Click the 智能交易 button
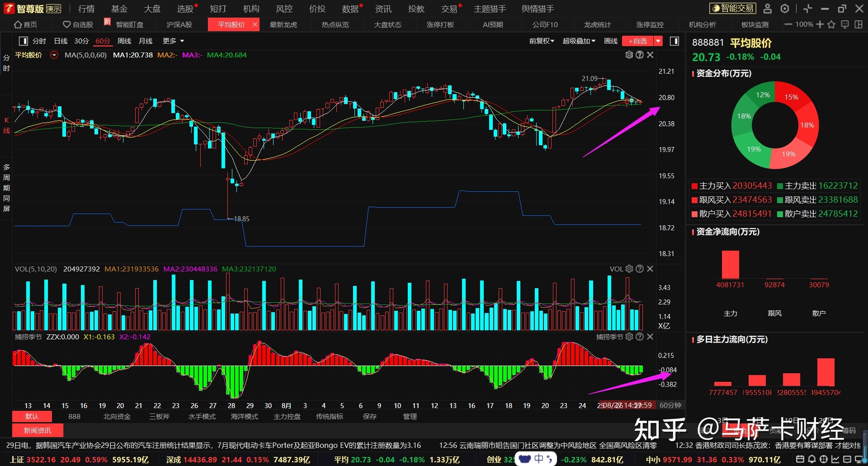 click(x=733, y=9)
